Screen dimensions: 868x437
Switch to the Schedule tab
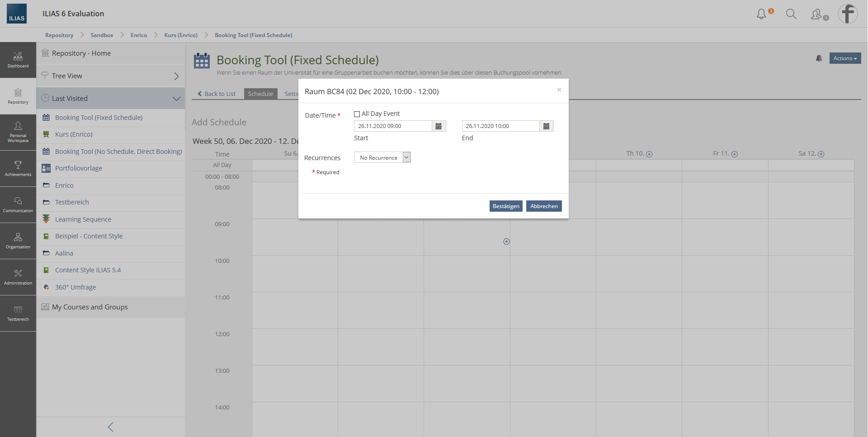point(260,94)
